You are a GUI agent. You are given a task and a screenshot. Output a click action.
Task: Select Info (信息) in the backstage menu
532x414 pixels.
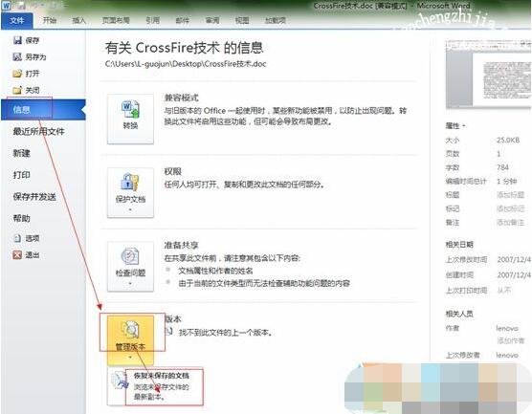43,110
